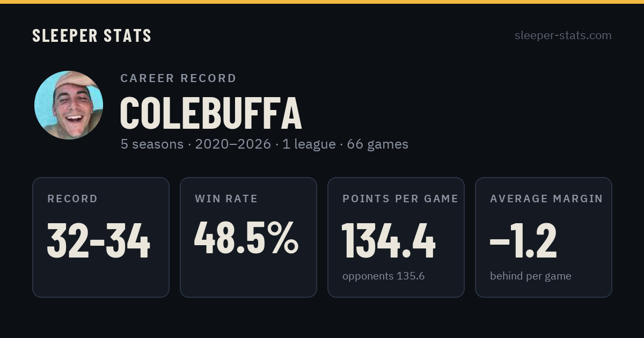Click the SLEEPER STATS logo text
644x338 pixels.
[92, 36]
